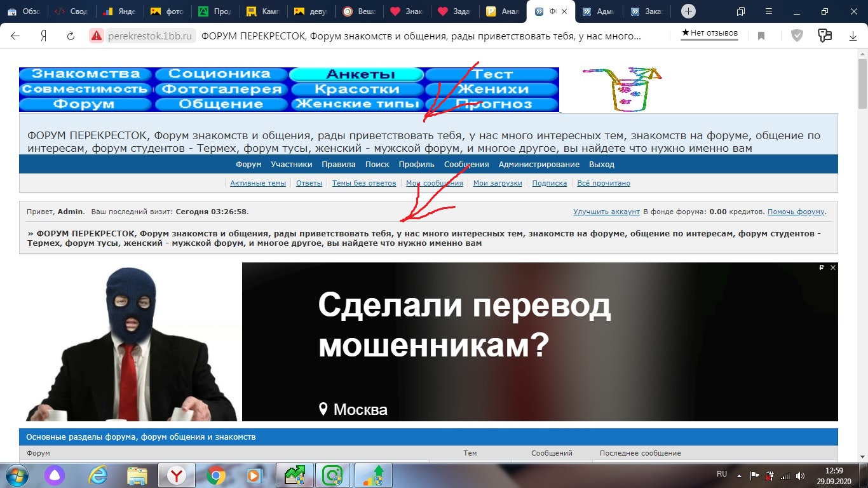Open the Windows Start menu
868x488 pixels.
(x=15, y=475)
